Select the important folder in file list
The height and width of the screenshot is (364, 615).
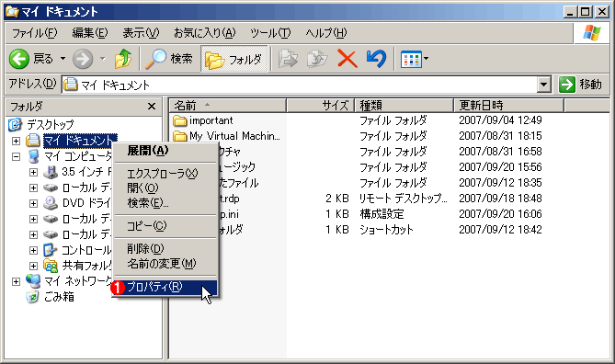[211, 120]
